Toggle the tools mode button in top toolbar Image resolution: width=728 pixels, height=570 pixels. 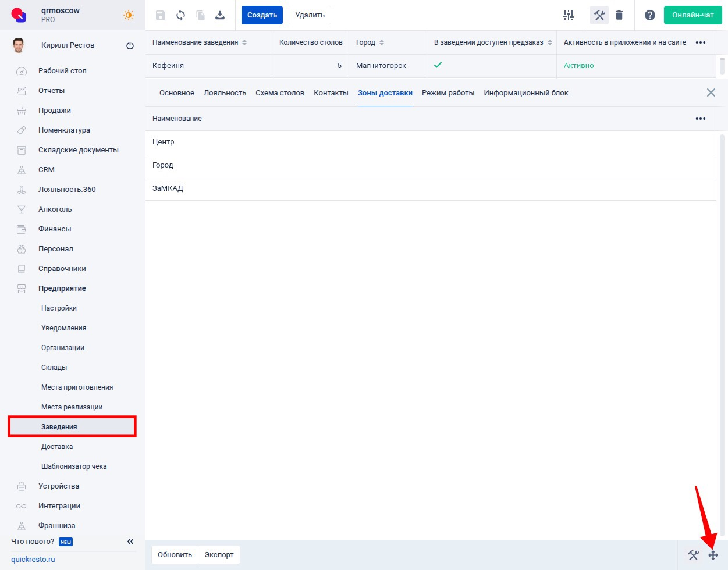pos(599,15)
